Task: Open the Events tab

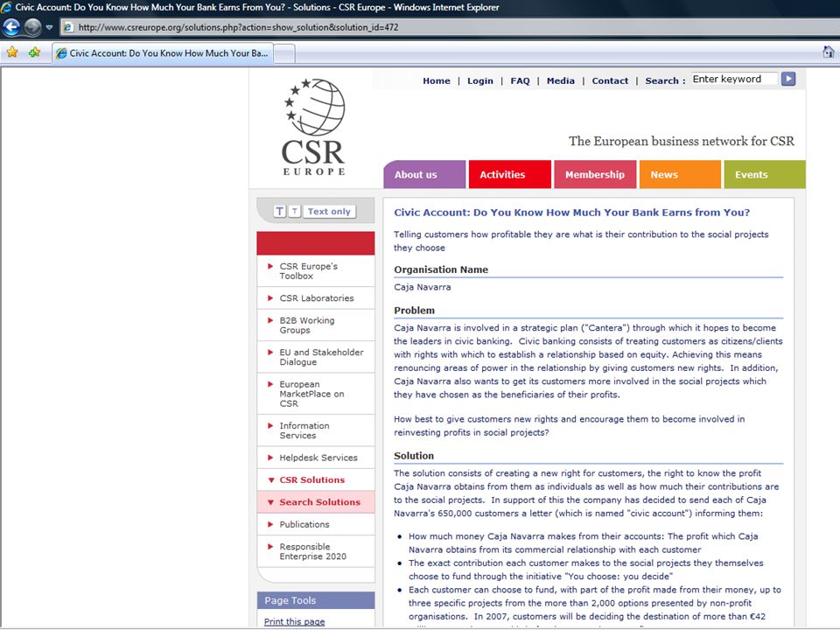Action: [x=765, y=175]
